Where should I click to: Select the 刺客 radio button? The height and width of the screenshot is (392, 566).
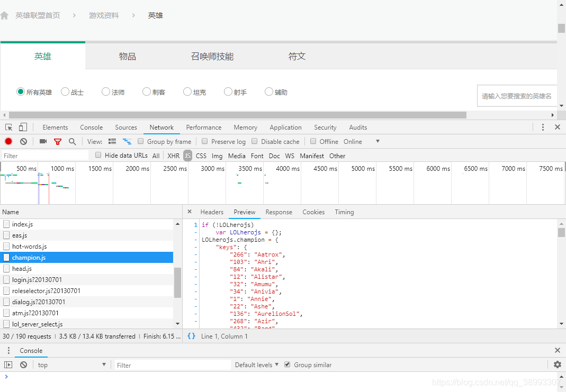(147, 92)
